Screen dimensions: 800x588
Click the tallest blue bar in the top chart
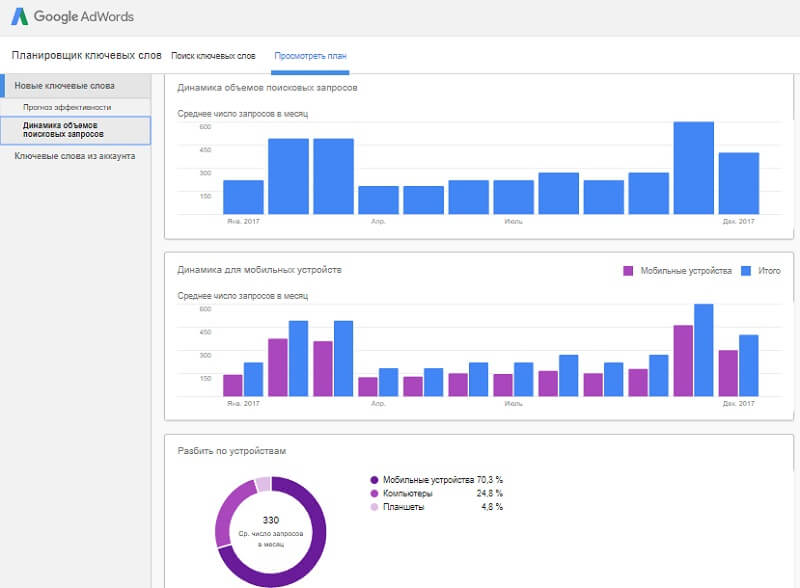pyautogui.click(x=693, y=168)
